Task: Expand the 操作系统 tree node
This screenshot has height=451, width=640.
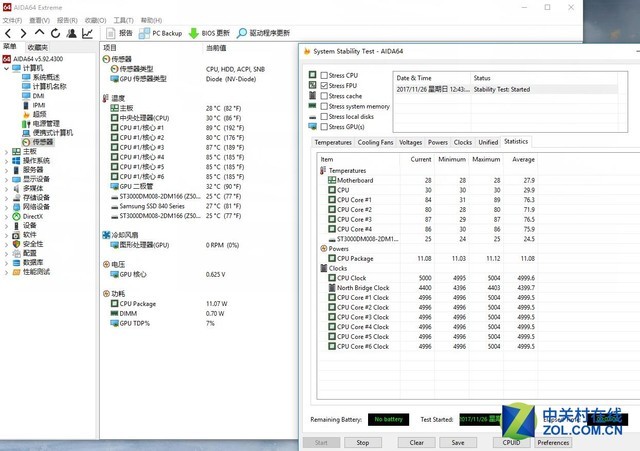Action: click(x=6, y=161)
